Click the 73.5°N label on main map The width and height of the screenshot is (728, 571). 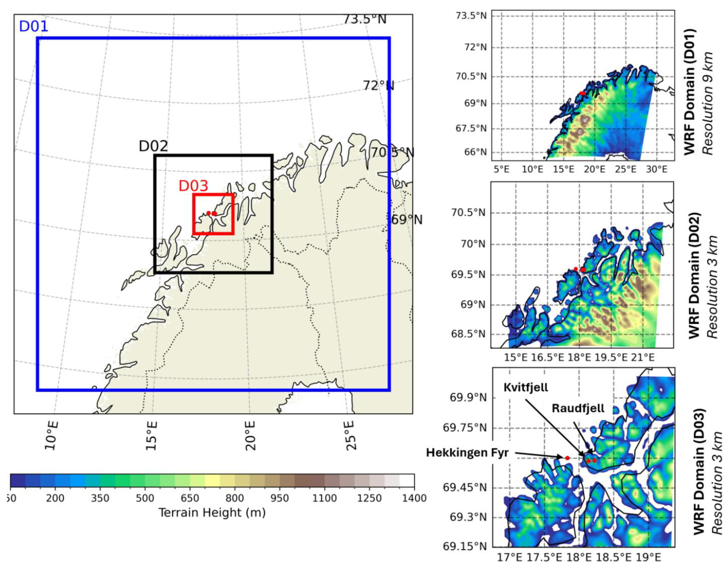click(x=364, y=19)
